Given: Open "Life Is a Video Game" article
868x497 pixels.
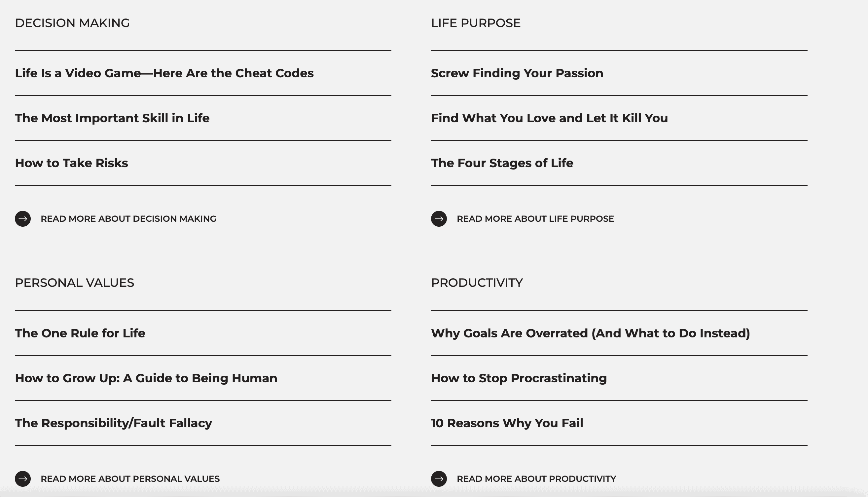Looking at the screenshot, I should (164, 73).
